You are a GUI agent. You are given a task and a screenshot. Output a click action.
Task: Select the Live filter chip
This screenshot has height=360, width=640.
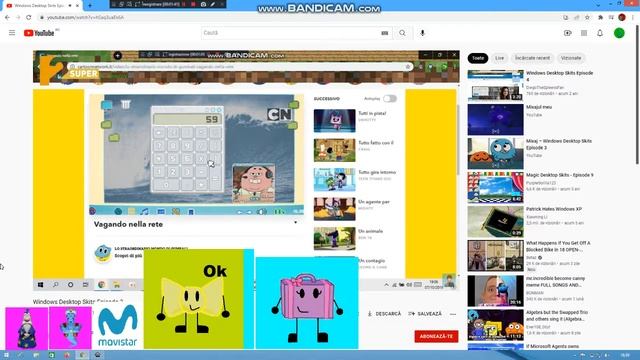(x=500, y=58)
